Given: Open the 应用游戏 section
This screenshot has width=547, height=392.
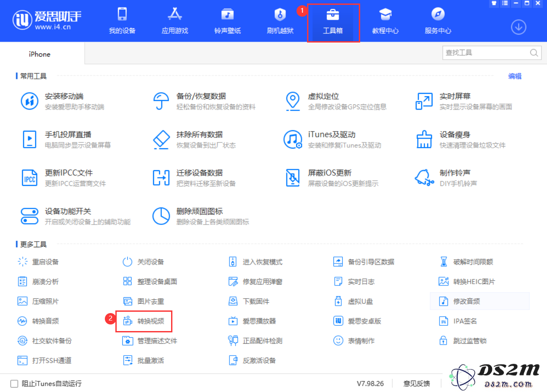Looking at the screenshot, I should 175,21.
